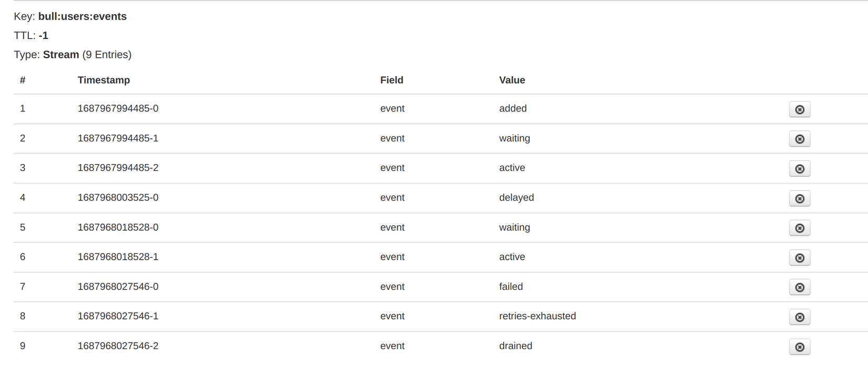Delete the stream entry with value 'added'
868x369 pixels.
point(799,109)
